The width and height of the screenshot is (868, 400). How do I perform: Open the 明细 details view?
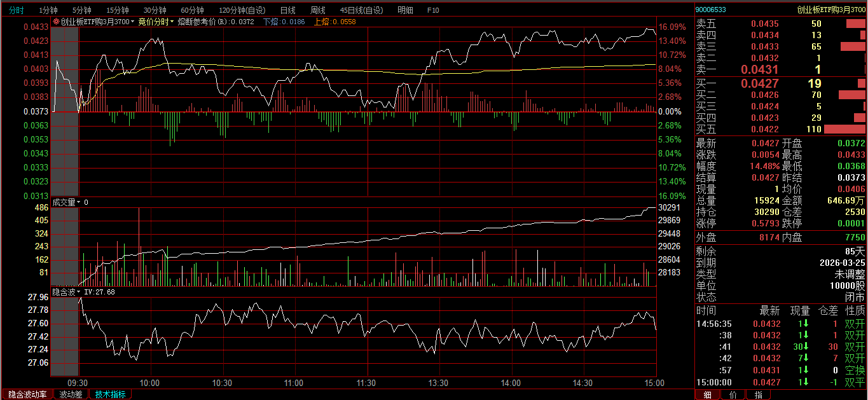click(404, 10)
